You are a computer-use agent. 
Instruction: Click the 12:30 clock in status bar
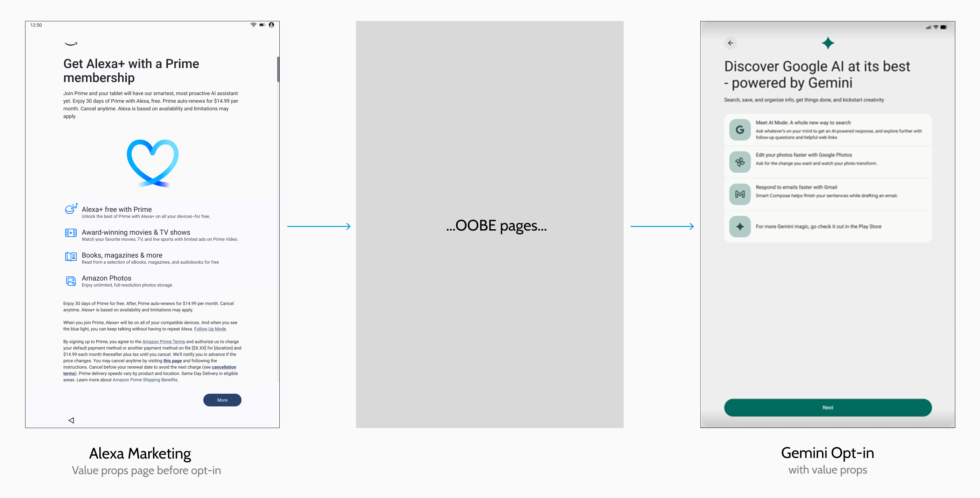pyautogui.click(x=36, y=25)
